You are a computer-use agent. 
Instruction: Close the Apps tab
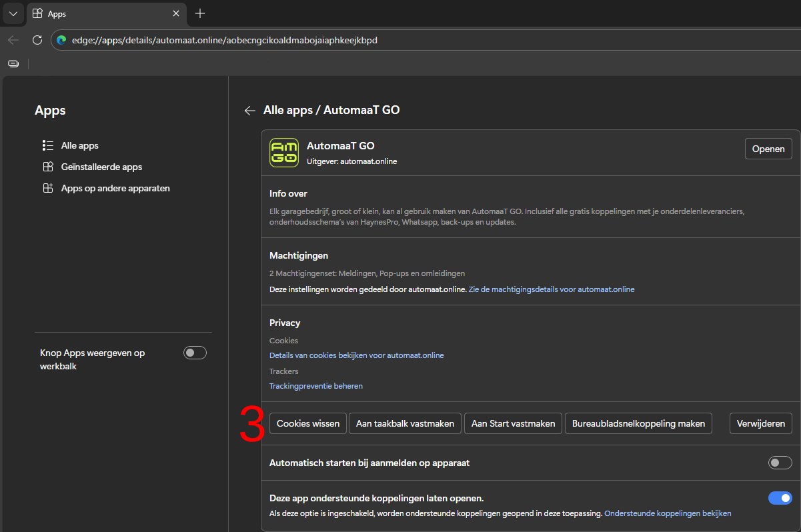tap(176, 13)
